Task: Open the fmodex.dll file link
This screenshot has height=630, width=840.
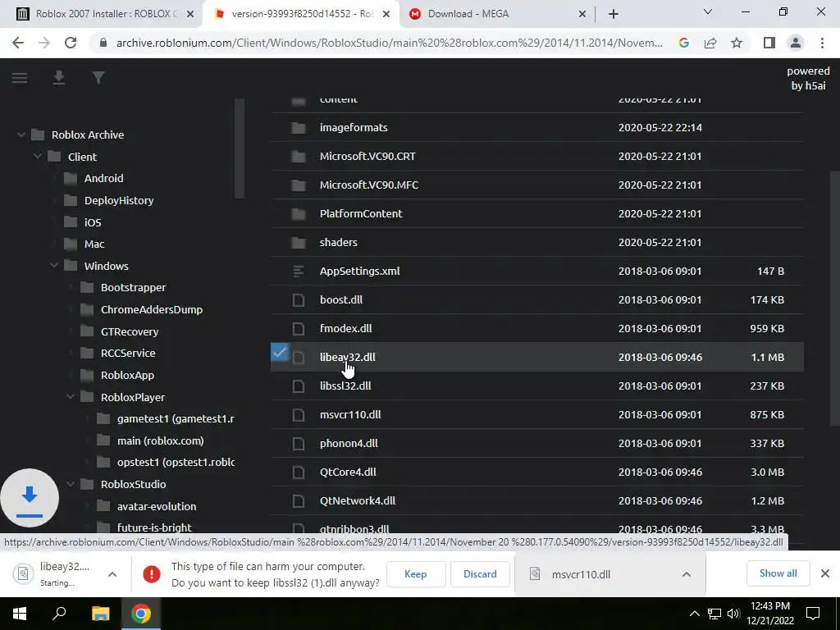Action: 345,329
